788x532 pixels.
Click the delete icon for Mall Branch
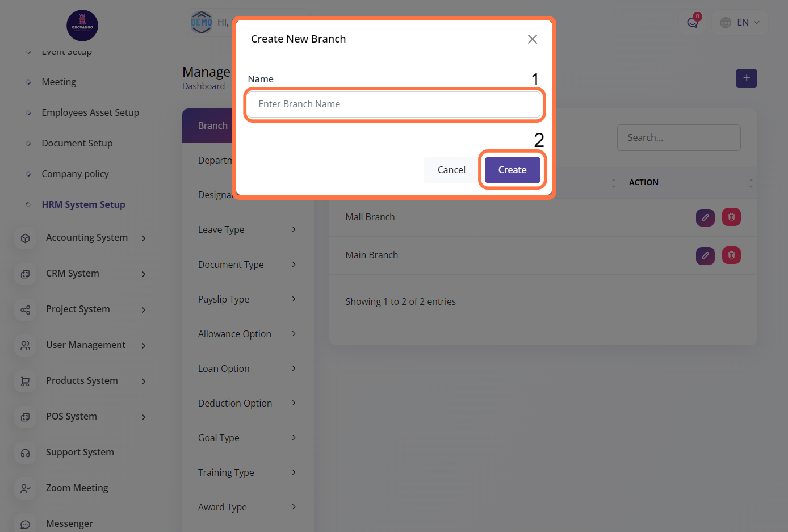731,217
